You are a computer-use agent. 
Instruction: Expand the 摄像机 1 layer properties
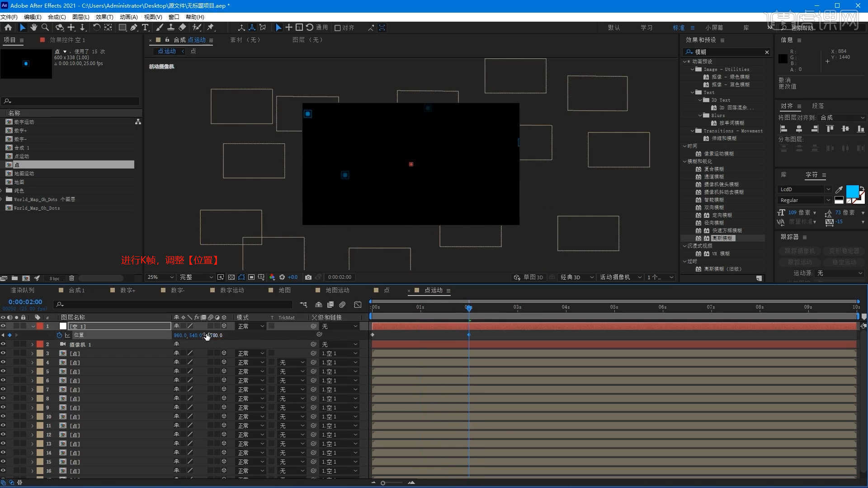pyautogui.click(x=33, y=344)
